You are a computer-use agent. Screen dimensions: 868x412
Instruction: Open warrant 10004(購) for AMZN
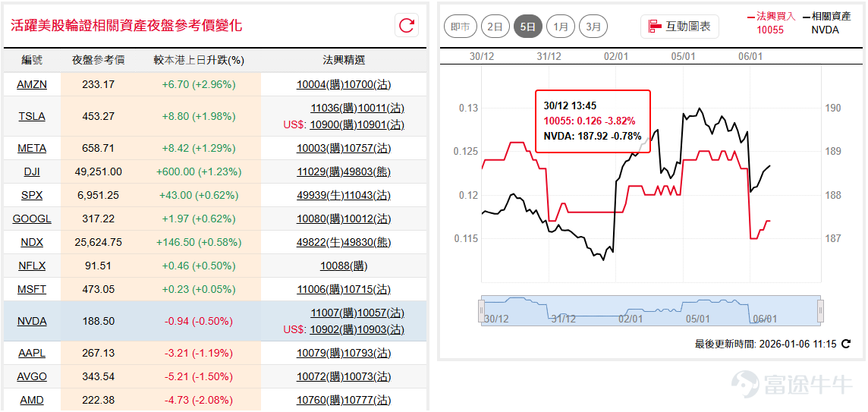320,85
